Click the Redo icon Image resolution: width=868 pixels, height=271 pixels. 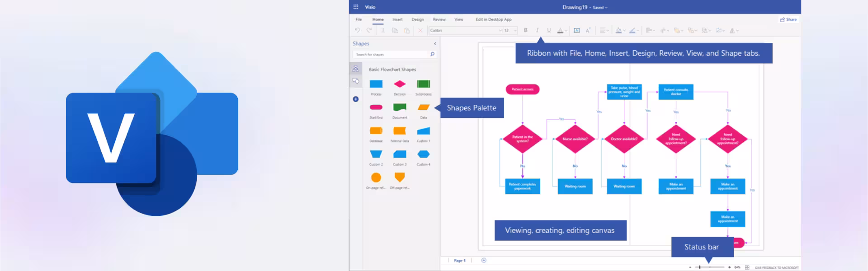pos(369,30)
